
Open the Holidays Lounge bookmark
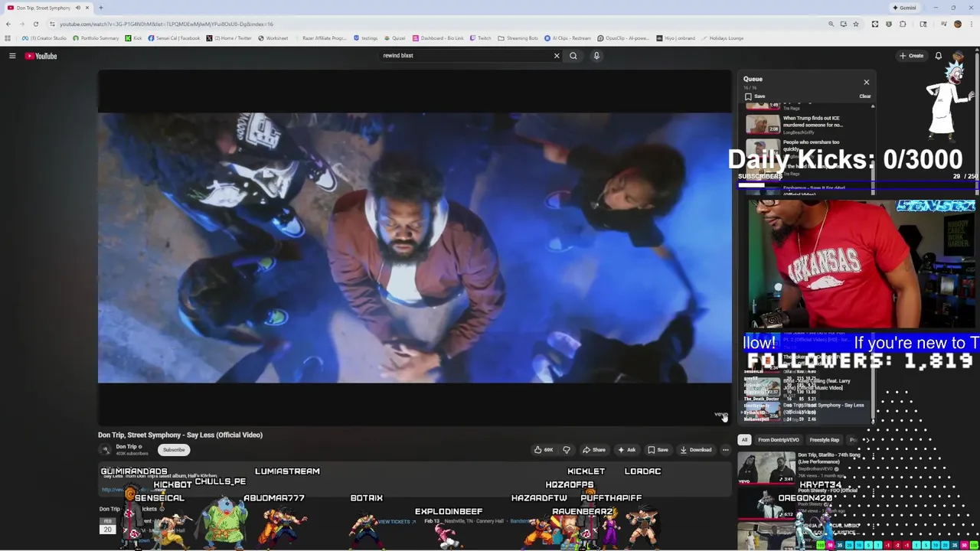[x=722, y=38]
